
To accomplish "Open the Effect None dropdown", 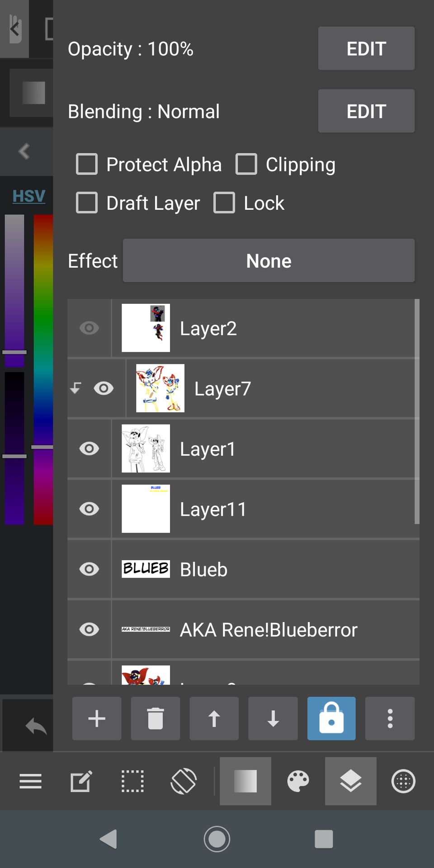I will click(x=269, y=261).
